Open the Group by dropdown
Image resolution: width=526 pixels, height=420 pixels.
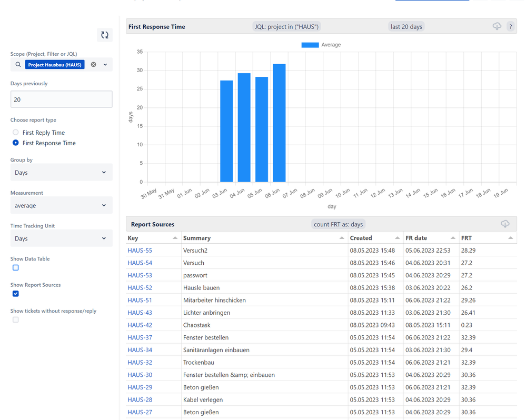pos(61,173)
